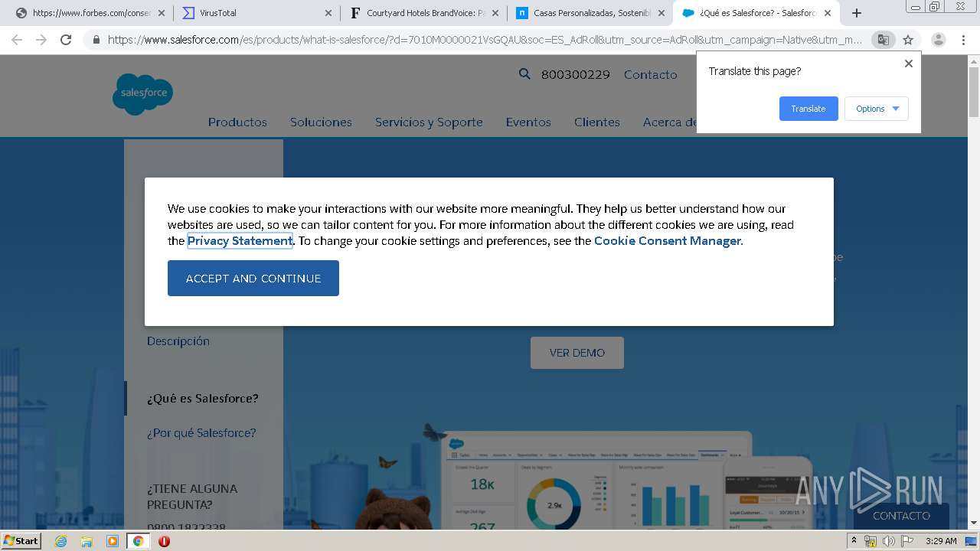Close the Courtyard Hotels BrandVoice tab
The width and height of the screenshot is (980, 551).
tap(495, 13)
